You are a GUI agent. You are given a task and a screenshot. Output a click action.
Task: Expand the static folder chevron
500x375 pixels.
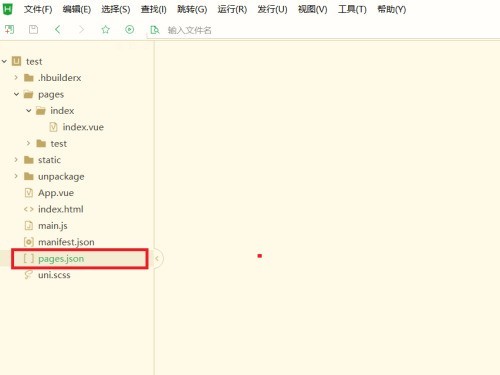[x=16, y=160]
